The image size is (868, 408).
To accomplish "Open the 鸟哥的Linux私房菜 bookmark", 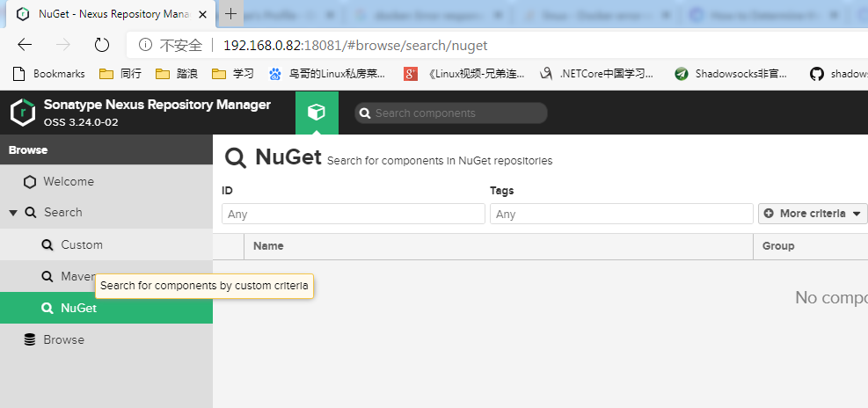I will pyautogui.click(x=327, y=74).
